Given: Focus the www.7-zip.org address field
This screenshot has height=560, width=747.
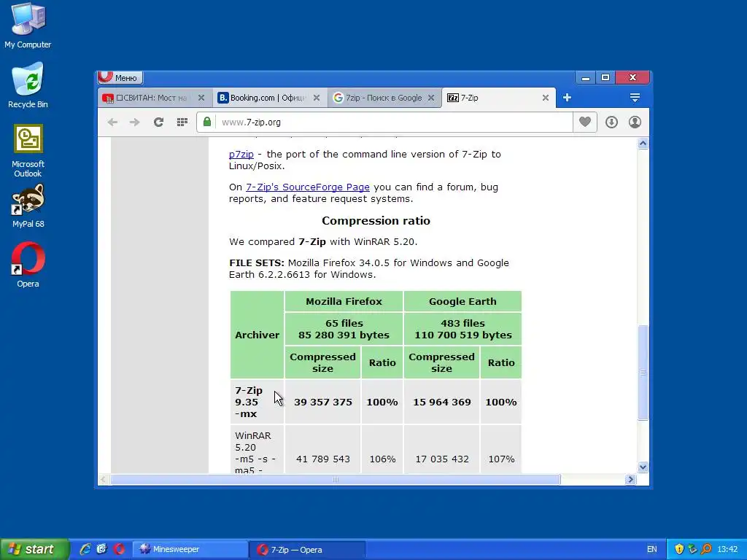Looking at the screenshot, I should click(385, 122).
